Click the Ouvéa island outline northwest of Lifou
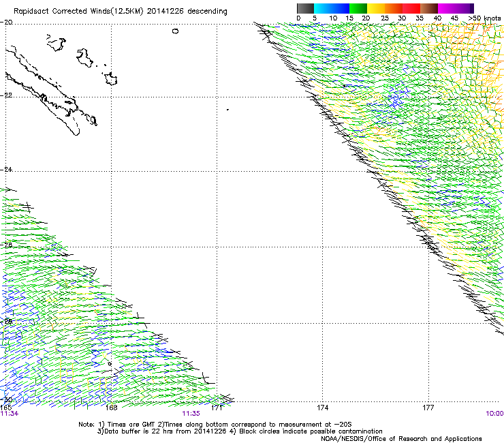The width and height of the screenshot is (504, 443). (57, 43)
